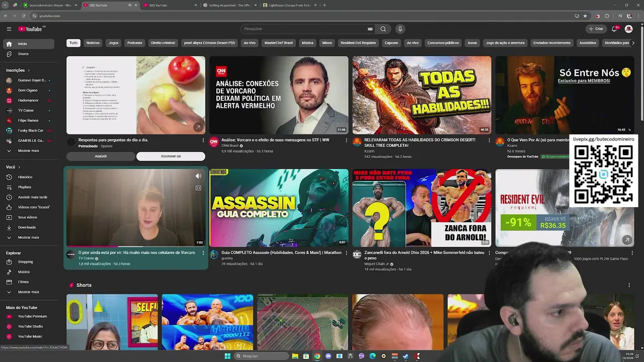Expand Mostrar mais under Explorar
Image resolution: width=644 pixels, height=362 pixels.
28,292
